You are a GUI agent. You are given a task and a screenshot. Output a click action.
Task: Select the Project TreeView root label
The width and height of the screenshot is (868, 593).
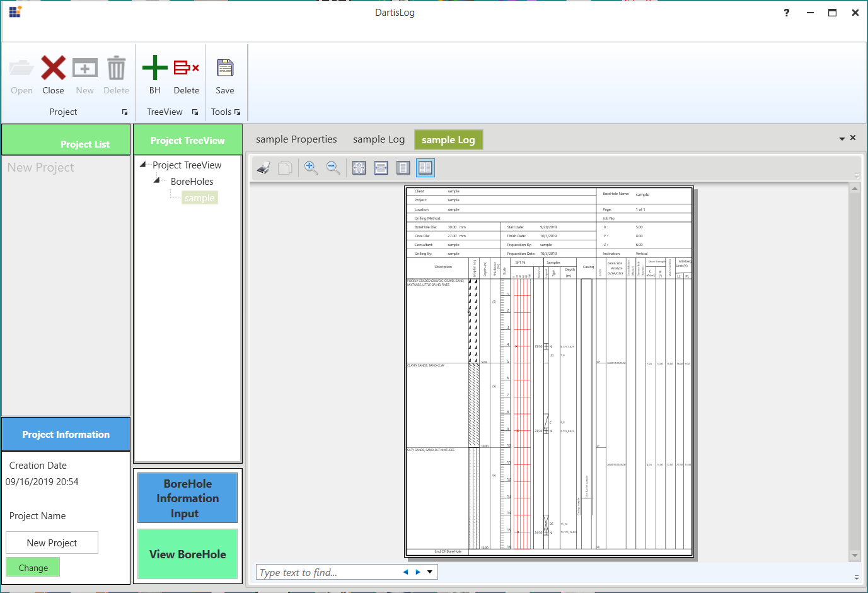187,165
